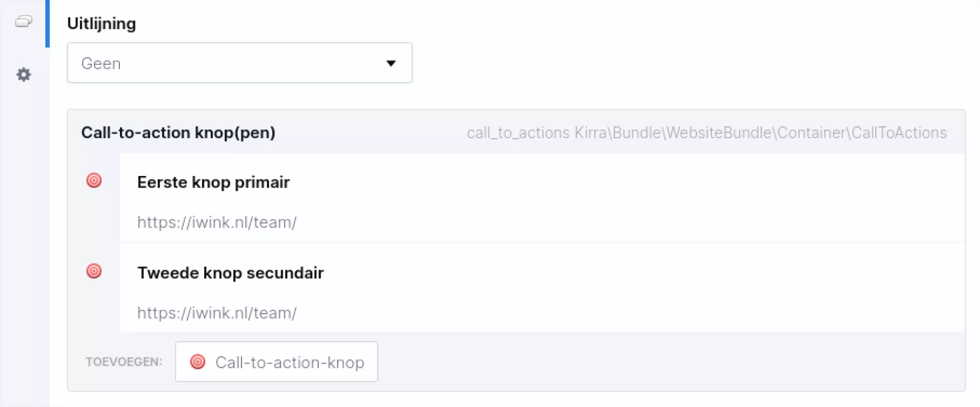The width and height of the screenshot is (980, 407).
Task: Open settings via the gear icon
Action: coord(23,75)
